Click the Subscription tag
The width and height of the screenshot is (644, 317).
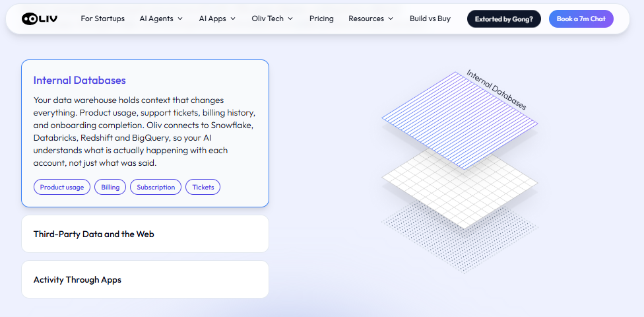156,187
